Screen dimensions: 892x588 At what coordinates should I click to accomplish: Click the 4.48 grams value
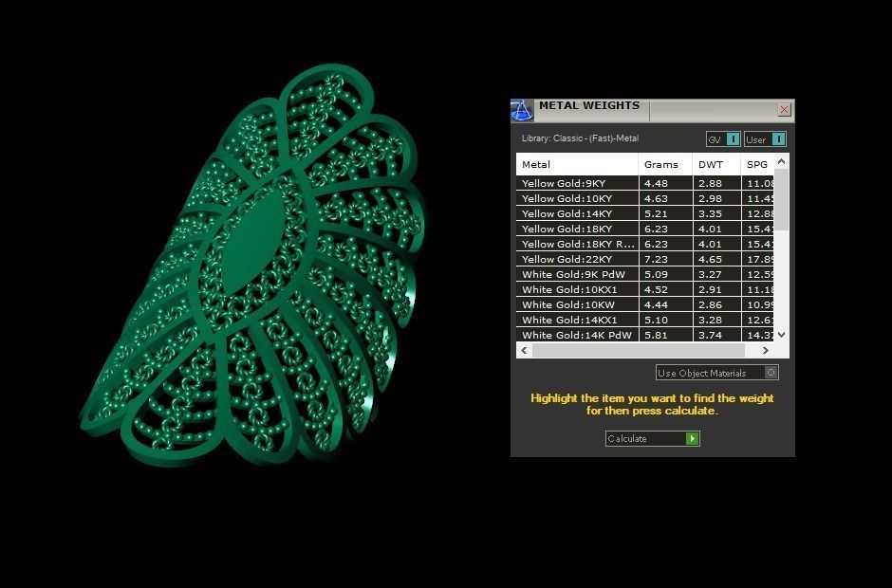click(x=656, y=183)
